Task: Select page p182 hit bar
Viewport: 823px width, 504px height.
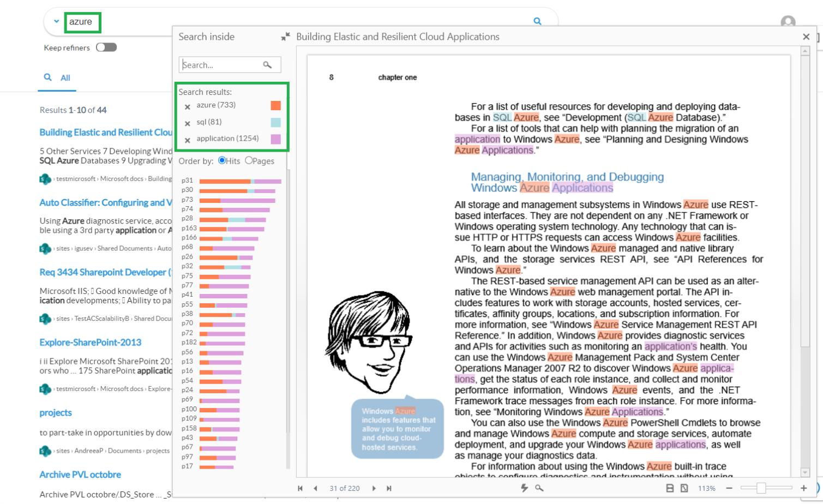Action: (x=222, y=344)
